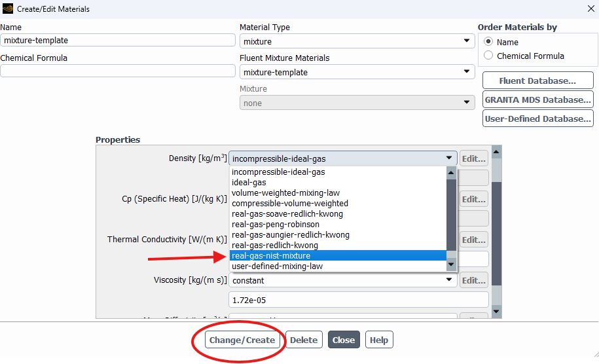This screenshot has width=599, height=364.
Task: Close the Create/Edit Materials dialog with X
Action: [590, 9]
